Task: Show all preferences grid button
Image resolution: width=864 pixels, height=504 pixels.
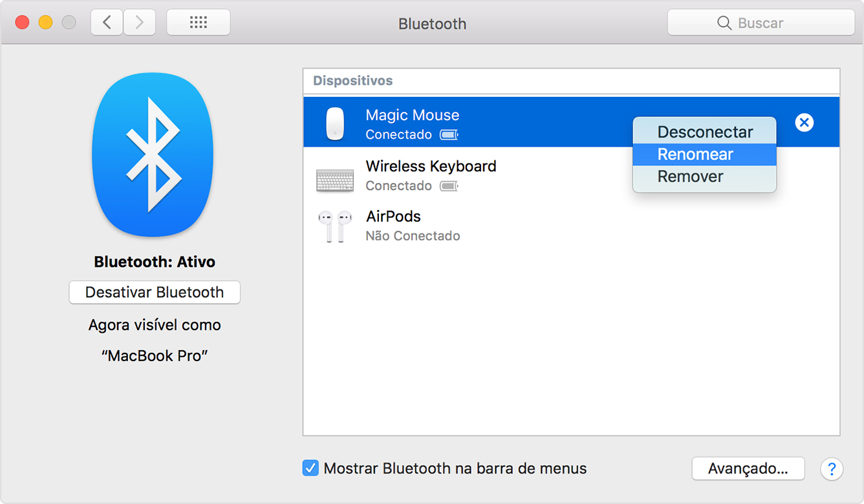Action: coord(198,23)
